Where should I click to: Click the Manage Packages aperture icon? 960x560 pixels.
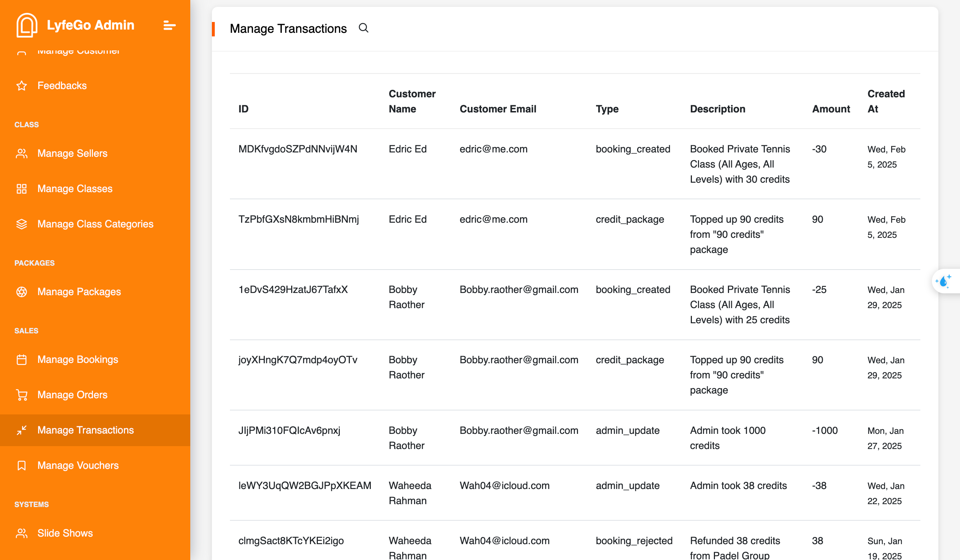[x=22, y=292]
